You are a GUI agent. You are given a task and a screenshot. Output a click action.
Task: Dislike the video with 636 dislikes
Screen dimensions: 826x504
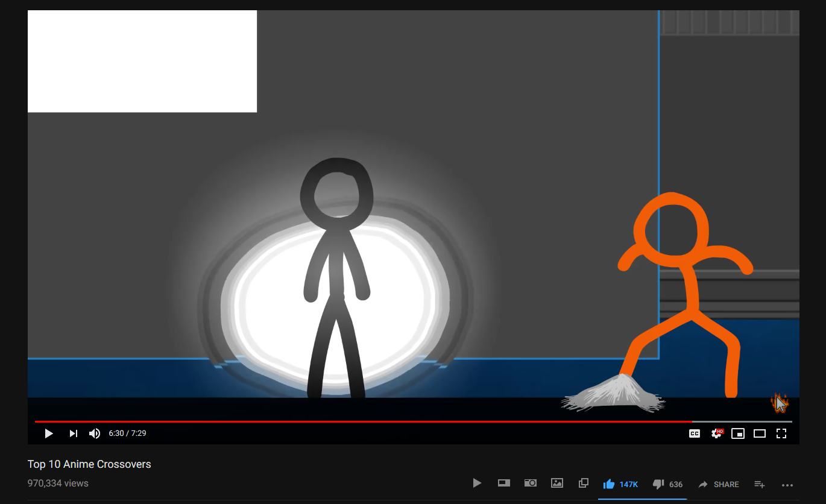click(658, 484)
